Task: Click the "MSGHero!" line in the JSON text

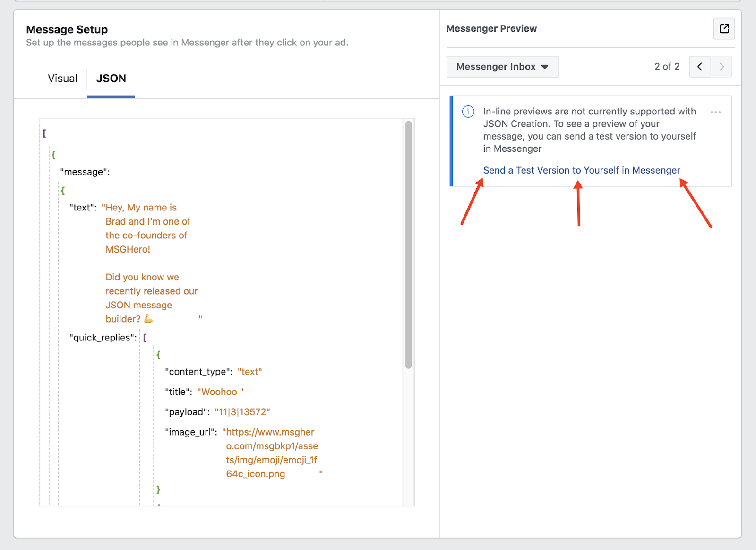Action: [x=128, y=249]
